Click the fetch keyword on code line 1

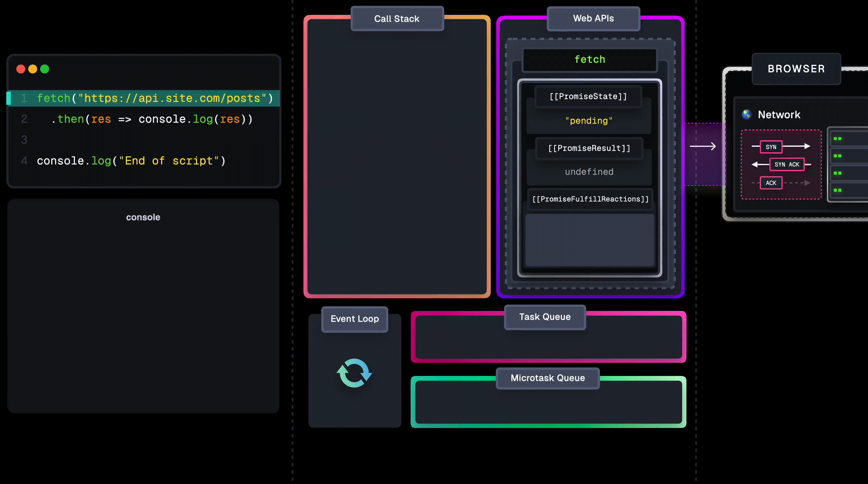pos(53,98)
